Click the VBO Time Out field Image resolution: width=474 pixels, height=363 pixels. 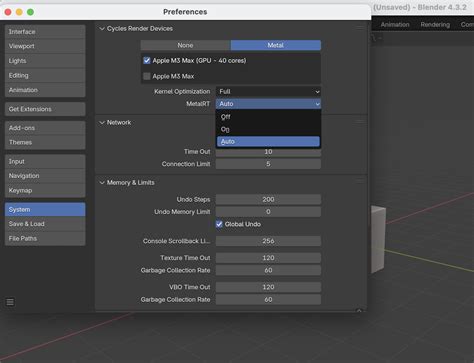coord(268,287)
